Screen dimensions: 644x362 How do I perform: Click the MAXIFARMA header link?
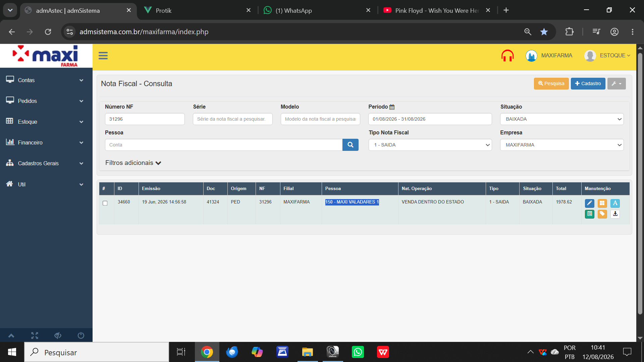(556, 56)
